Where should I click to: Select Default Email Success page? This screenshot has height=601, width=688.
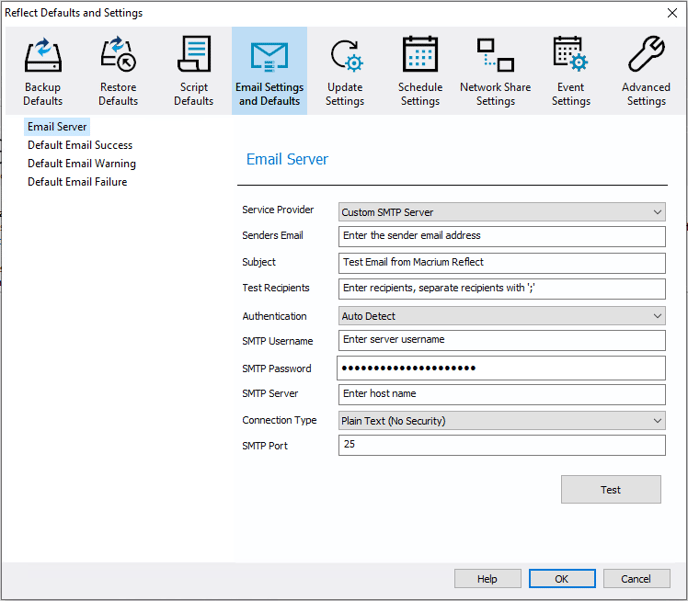click(x=80, y=145)
